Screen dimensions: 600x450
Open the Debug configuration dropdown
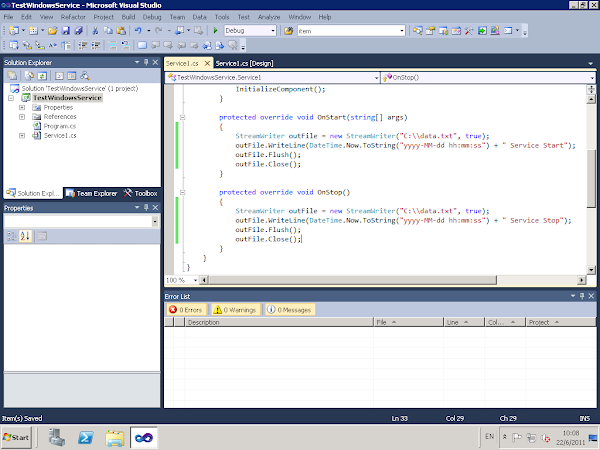click(273, 31)
